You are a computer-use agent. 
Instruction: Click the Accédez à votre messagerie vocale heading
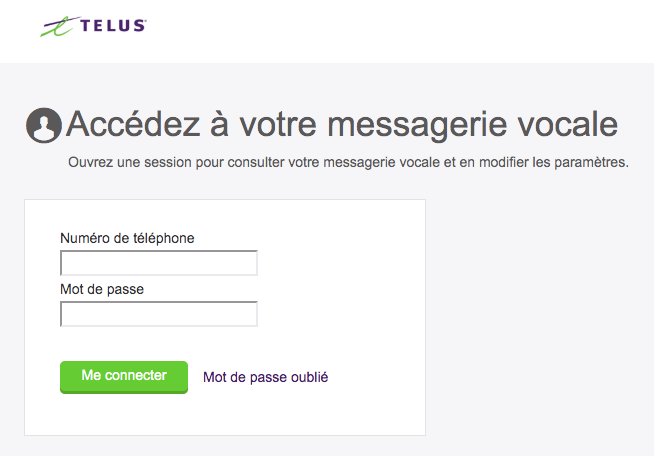click(x=342, y=125)
